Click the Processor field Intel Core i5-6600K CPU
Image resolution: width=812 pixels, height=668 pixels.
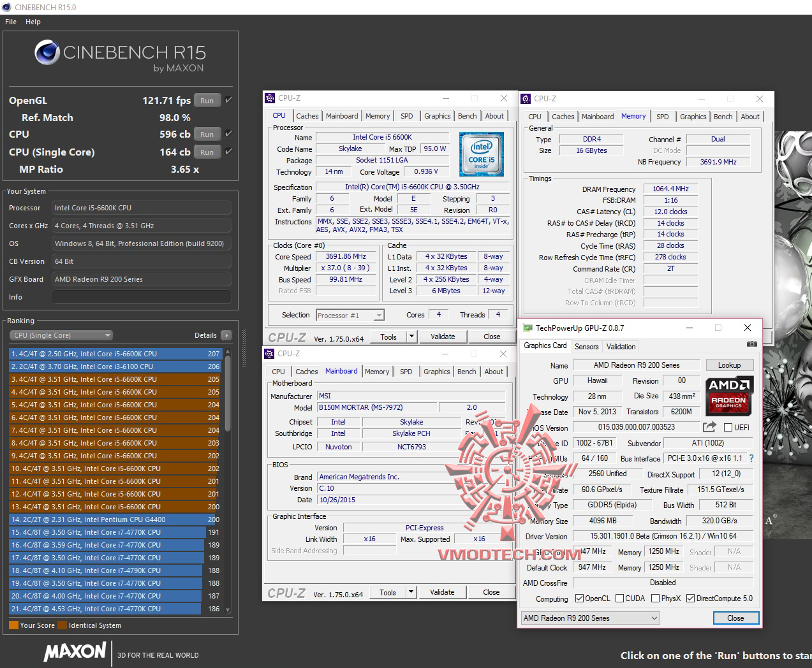tap(141, 208)
